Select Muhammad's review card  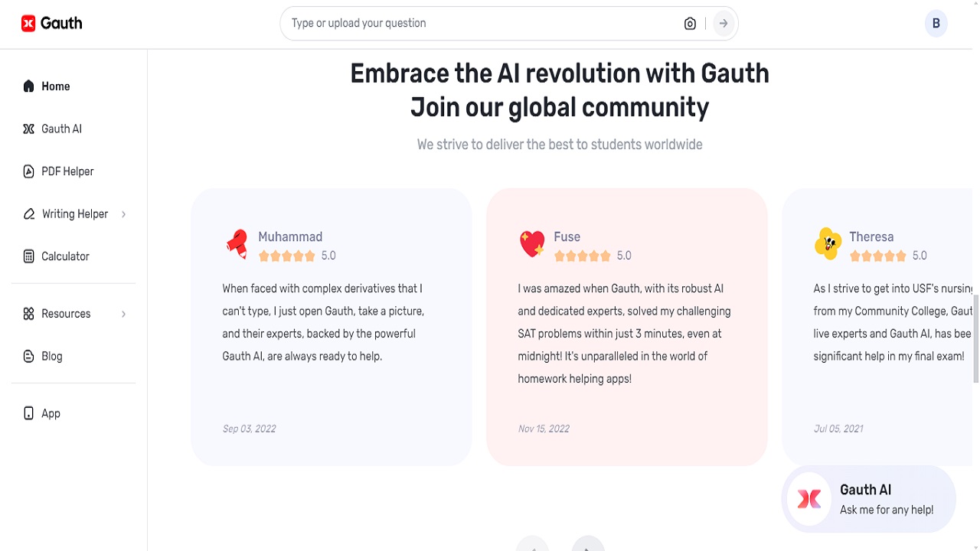pos(331,328)
